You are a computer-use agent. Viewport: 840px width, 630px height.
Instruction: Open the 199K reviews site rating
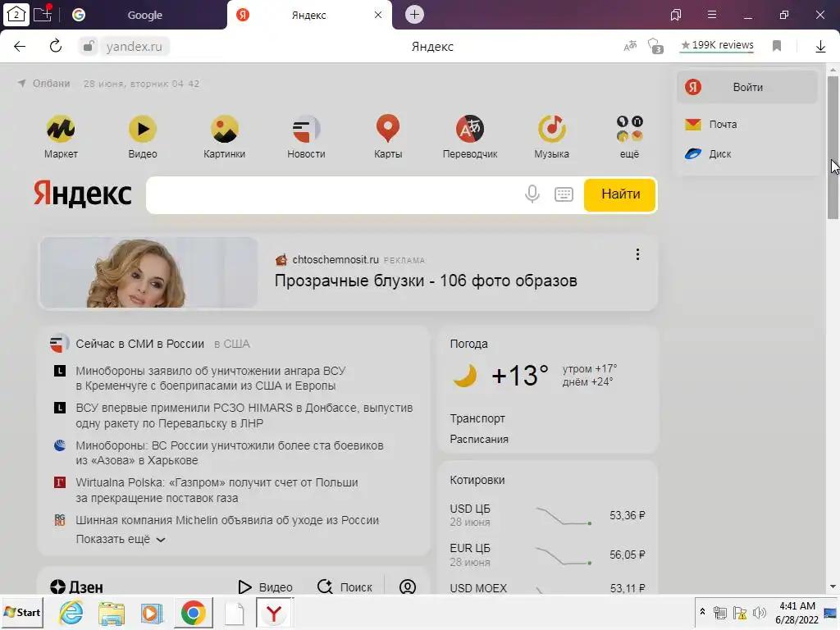(x=717, y=45)
